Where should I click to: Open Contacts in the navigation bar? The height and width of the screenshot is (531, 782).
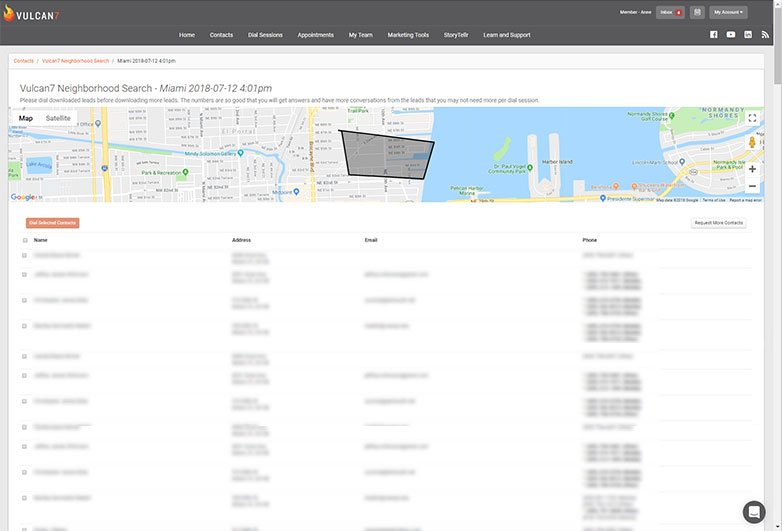[x=221, y=35]
